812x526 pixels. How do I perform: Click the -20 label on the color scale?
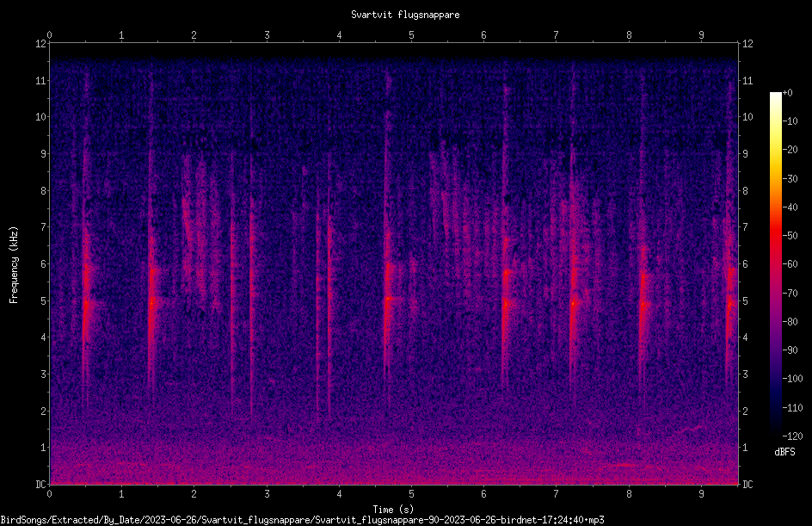pos(790,150)
